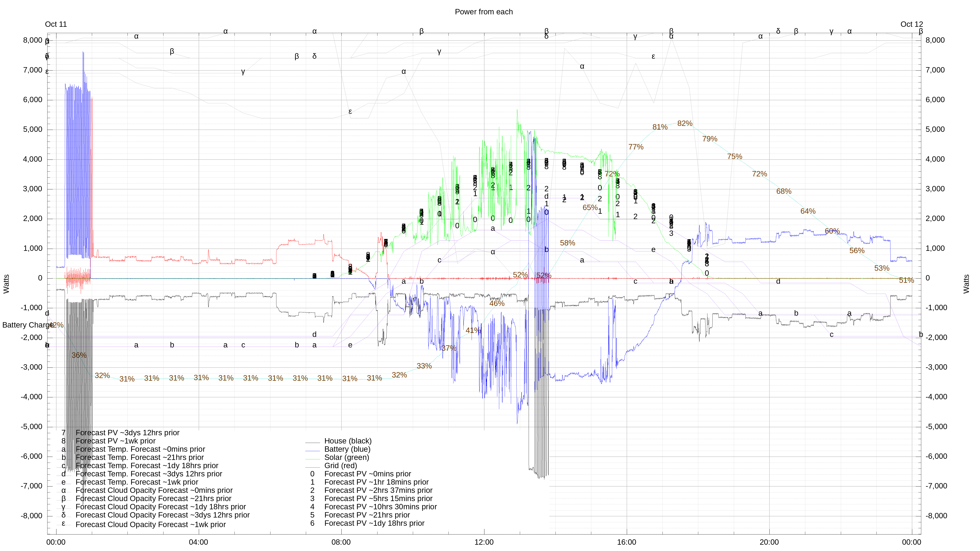The width and height of the screenshot is (980, 551).
Task: Click the 'Solar (green)' legend entry
Action: pos(347,457)
